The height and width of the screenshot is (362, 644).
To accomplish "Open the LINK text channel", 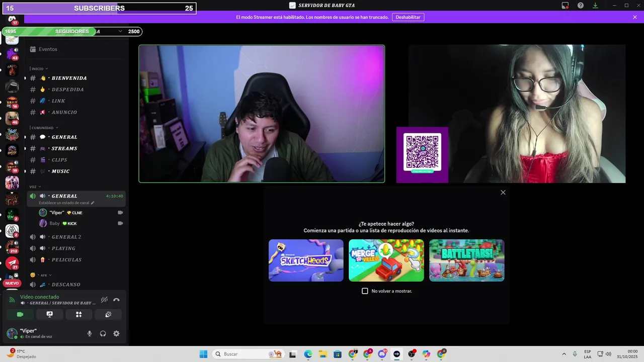I will 76,101.
